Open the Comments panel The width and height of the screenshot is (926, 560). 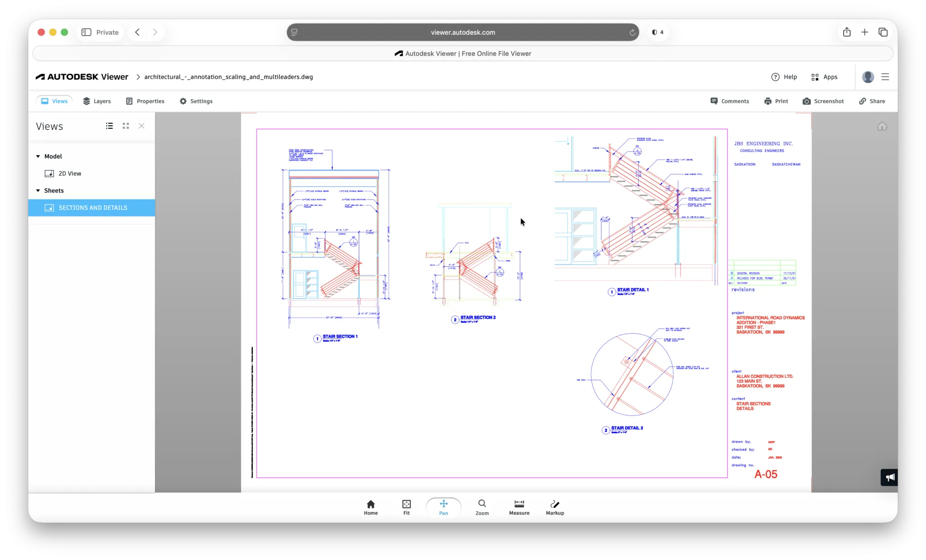click(x=729, y=101)
